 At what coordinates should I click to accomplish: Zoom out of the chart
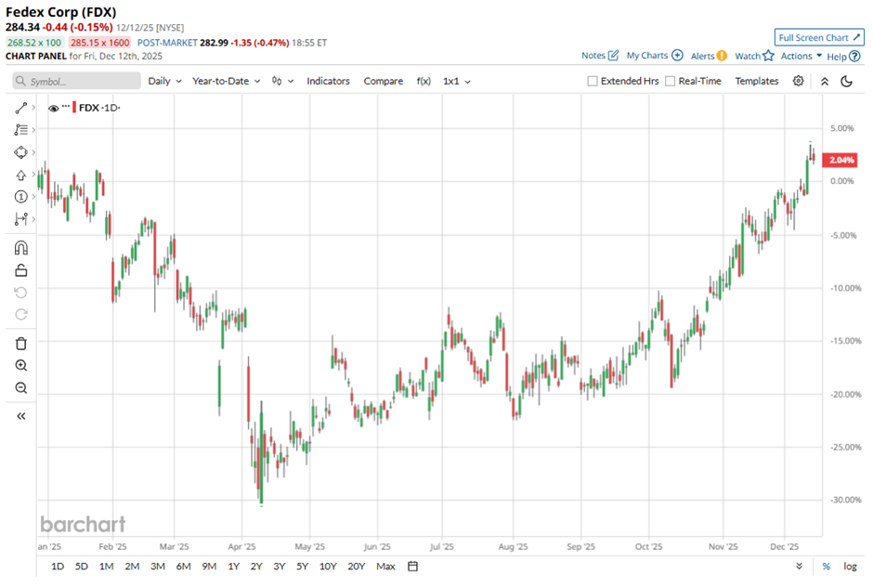pyautogui.click(x=21, y=388)
